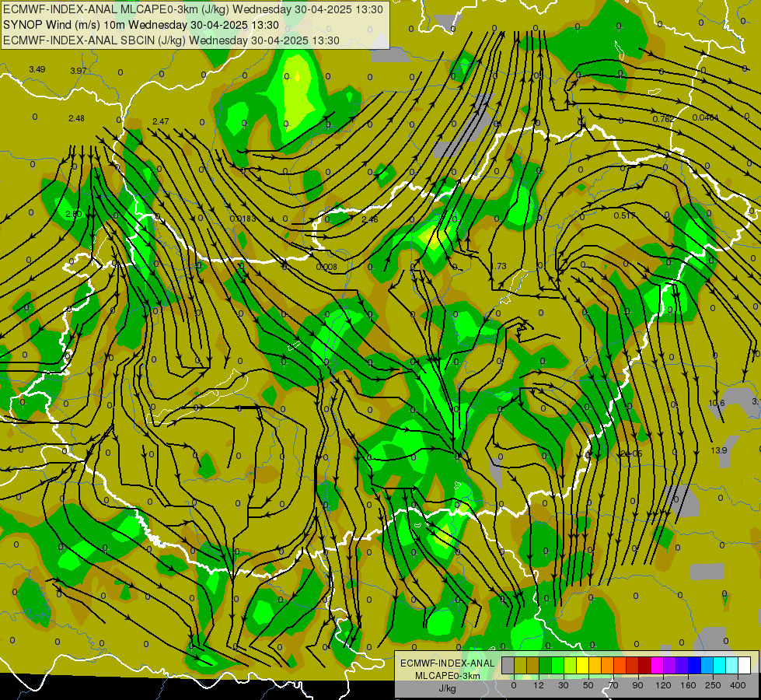
Task: Select the map value 0.0464
Action: [705, 117]
